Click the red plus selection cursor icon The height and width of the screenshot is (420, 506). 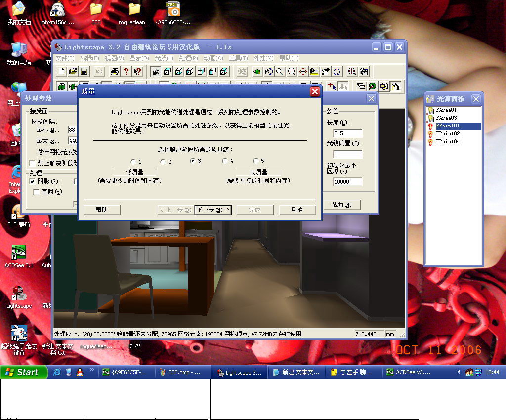(332, 86)
